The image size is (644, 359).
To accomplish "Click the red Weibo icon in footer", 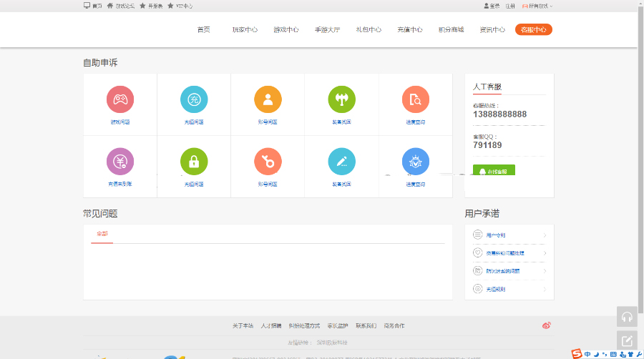I will 547,325.
